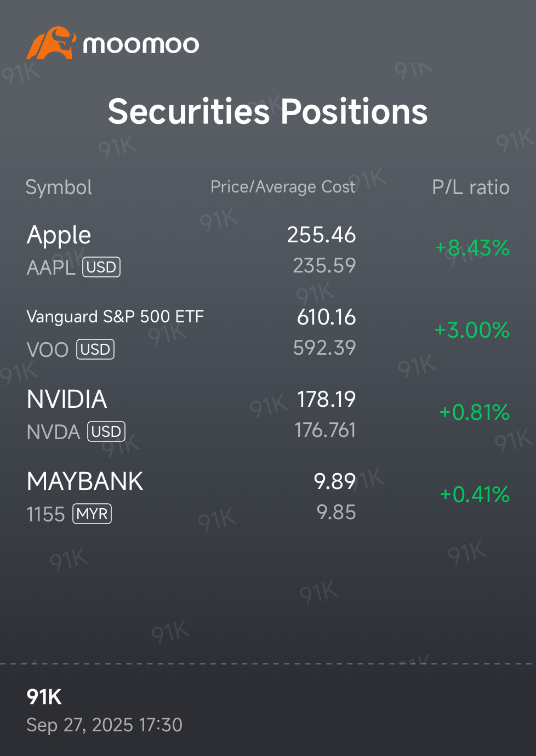Open the Vanguard S&P 500 ETF position
Screen dimensions: 536x756
tap(115, 317)
